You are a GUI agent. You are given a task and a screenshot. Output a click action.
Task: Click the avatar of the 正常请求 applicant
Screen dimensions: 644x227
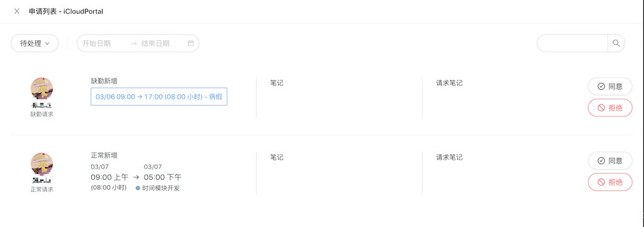42,163
